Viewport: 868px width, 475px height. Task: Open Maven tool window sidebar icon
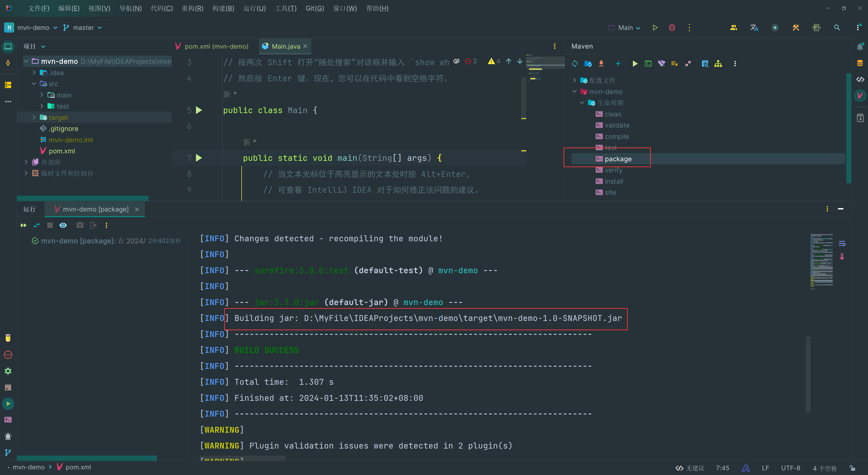[860, 95]
